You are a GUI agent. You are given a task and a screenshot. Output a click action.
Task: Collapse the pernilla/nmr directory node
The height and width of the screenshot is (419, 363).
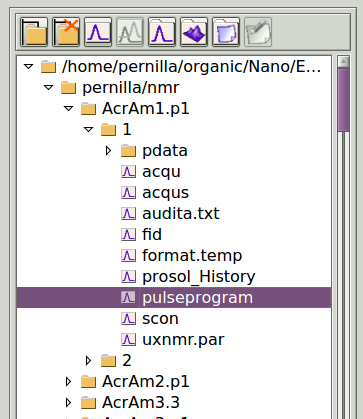coord(48,87)
